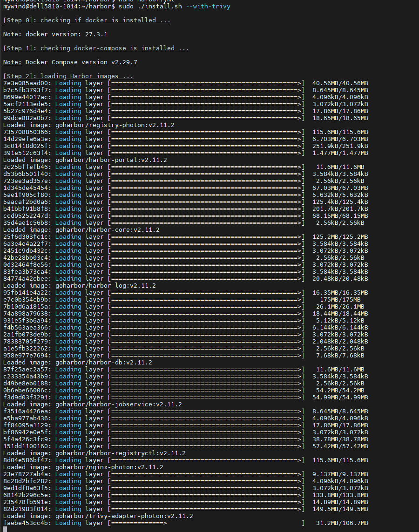Click 'Loaded image: goharbor/harbor-core:v2.11.2' line
419x532 pixels.
81,230
